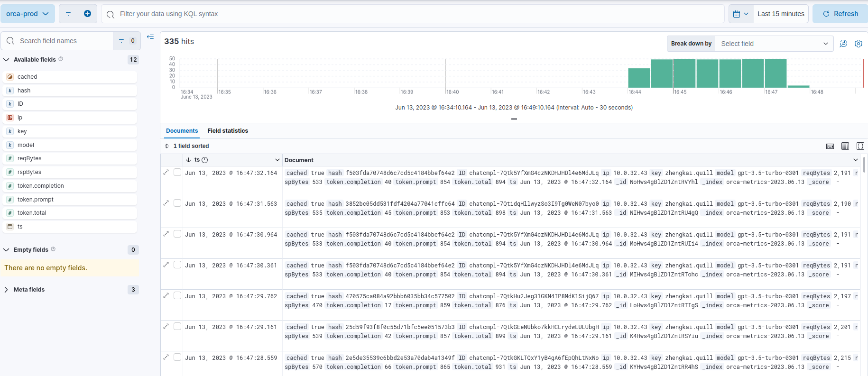
Task: Check the row with timestamp 16:47:29.762
Action: click(177, 295)
